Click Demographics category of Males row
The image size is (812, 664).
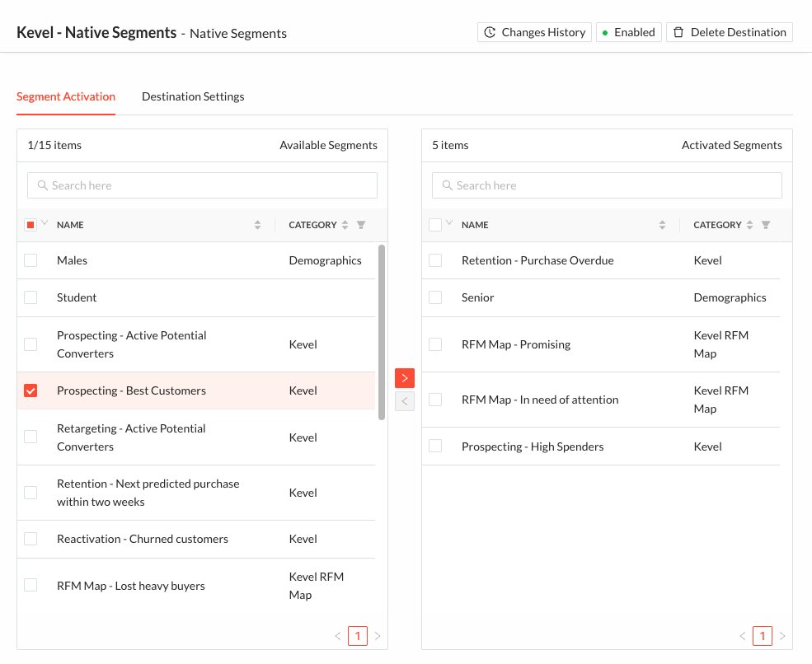click(326, 260)
